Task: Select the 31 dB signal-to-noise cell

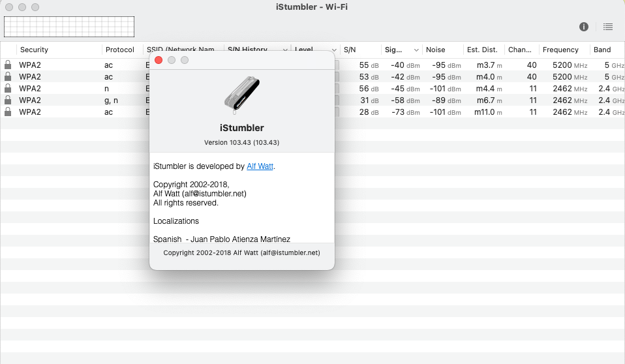Action: pos(369,100)
